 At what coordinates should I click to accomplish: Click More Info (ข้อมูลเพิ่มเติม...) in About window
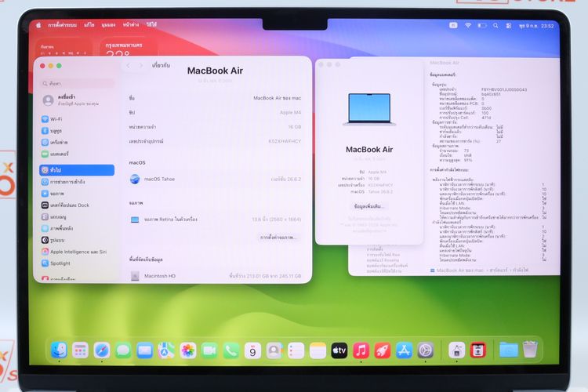369,206
